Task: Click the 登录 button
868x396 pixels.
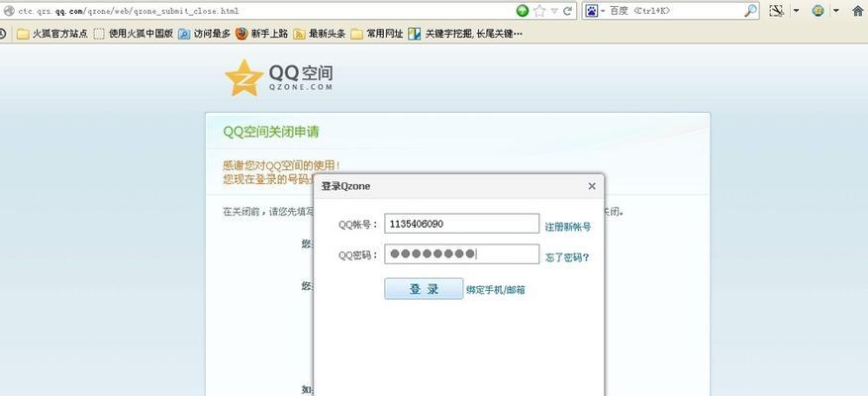Action: point(424,288)
